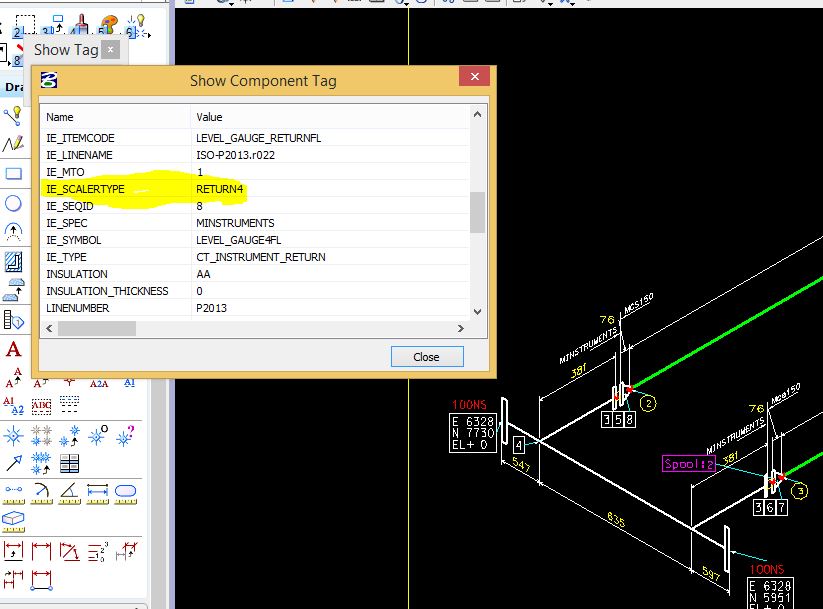Select the IE_ITEMCODE row name
The height and width of the screenshot is (609, 823).
point(80,138)
